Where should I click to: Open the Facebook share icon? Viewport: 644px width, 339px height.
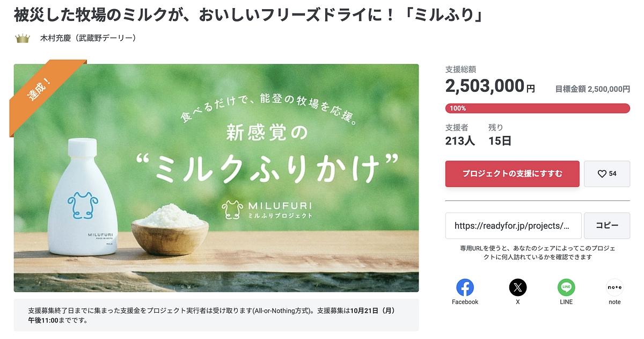tap(464, 287)
